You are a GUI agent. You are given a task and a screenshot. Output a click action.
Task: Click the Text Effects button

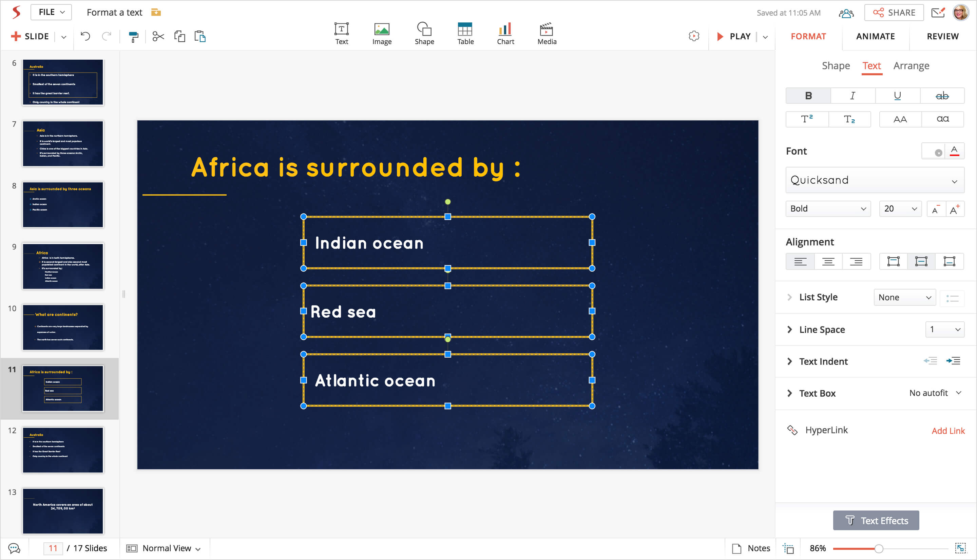tap(876, 520)
